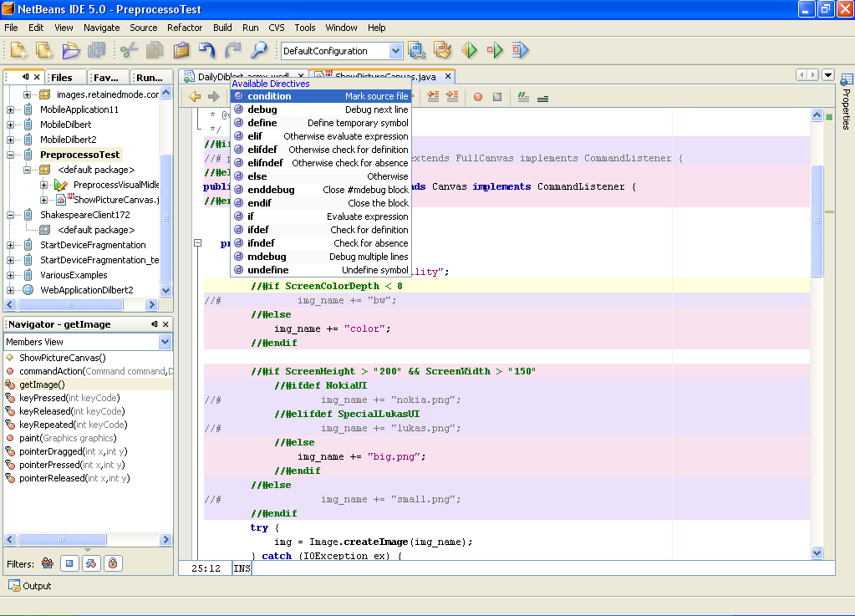Click the New File toolbar icon
The image size is (855, 616).
44,51
